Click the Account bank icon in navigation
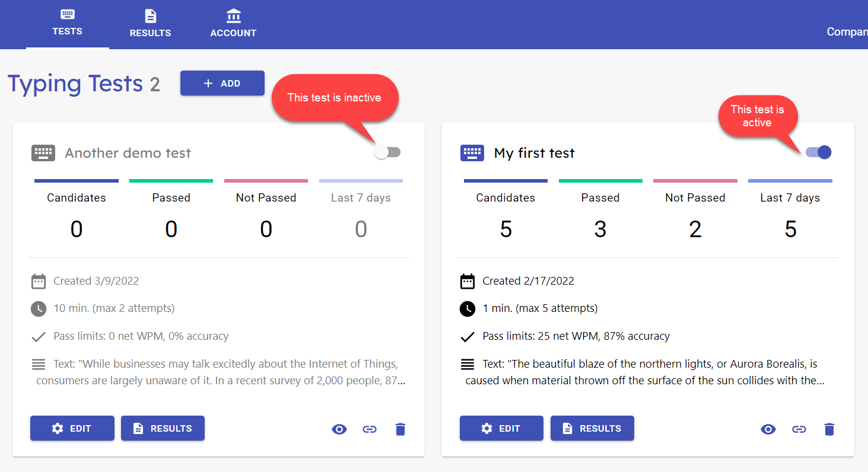868x472 pixels. (x=233, y=15)
